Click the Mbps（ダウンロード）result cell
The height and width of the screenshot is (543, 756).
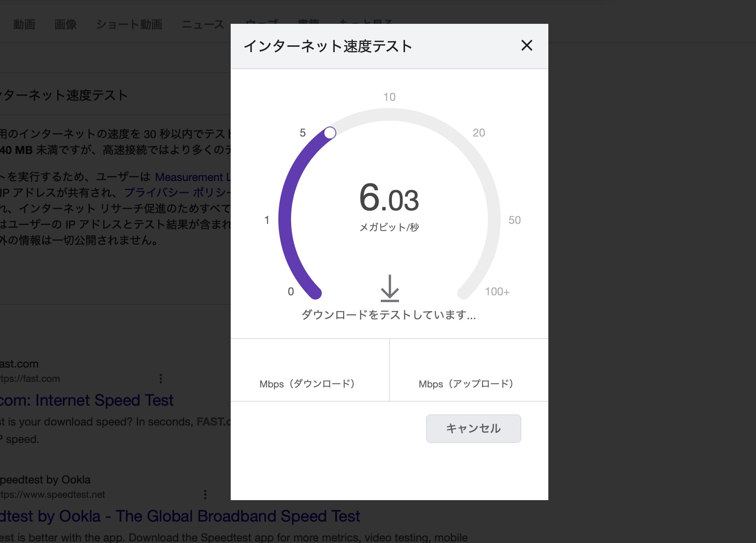(310, 370)
